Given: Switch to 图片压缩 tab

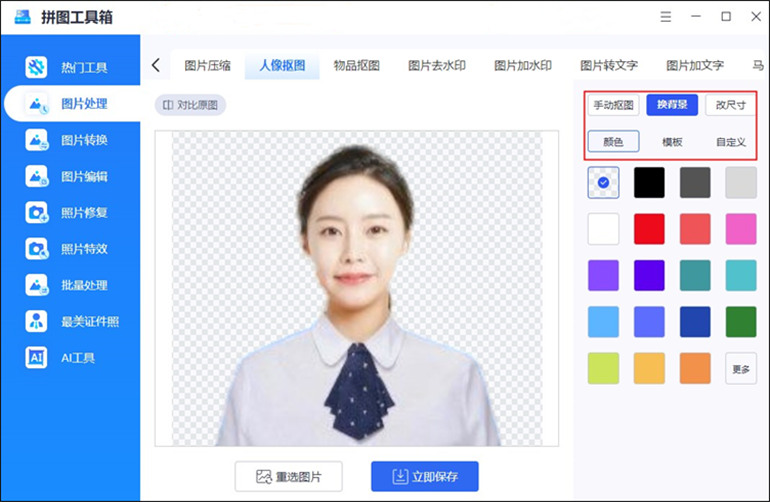Looking at the screenshot, I should pos(207,65).
